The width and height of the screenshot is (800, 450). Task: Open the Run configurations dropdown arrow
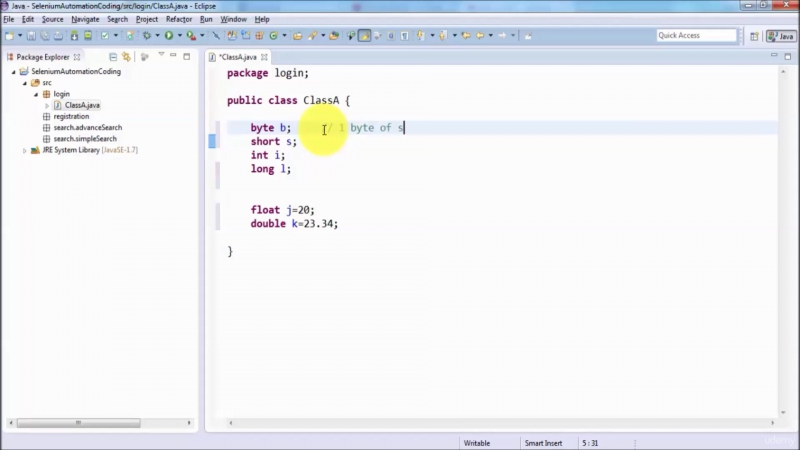(180, 36)
